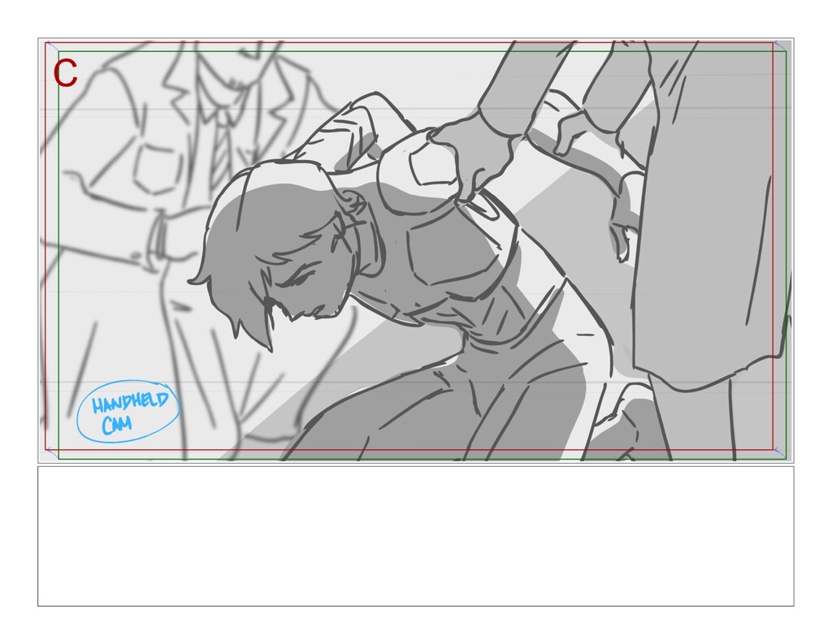Click the blue oval around HANDHELD CAM
This screenshot has width=832, height=644.
[128, 411]
